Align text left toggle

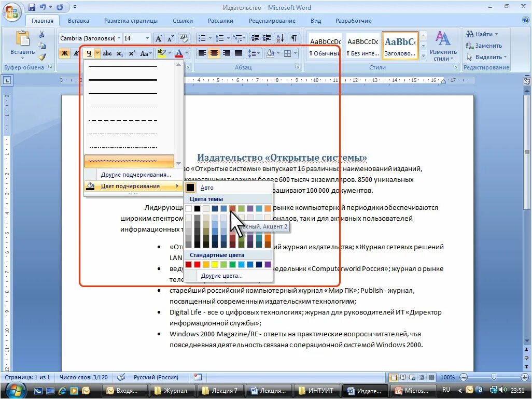click(x=202, y=53)
